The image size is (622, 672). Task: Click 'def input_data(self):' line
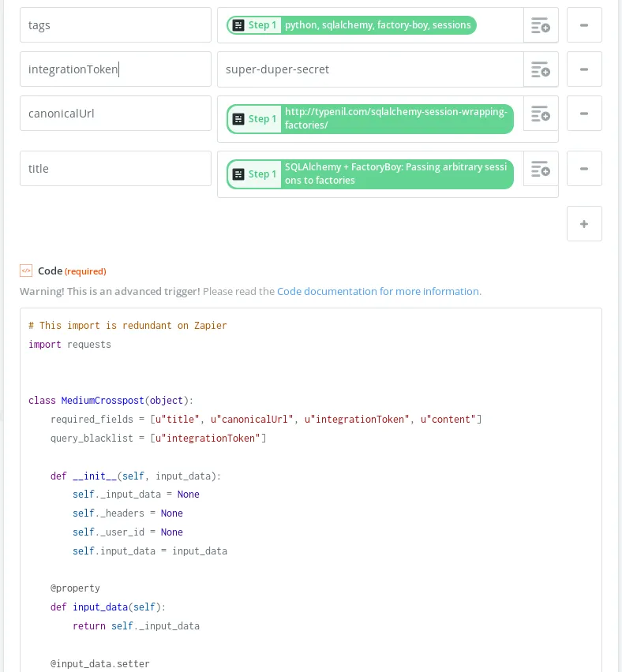tap(108, 607)
